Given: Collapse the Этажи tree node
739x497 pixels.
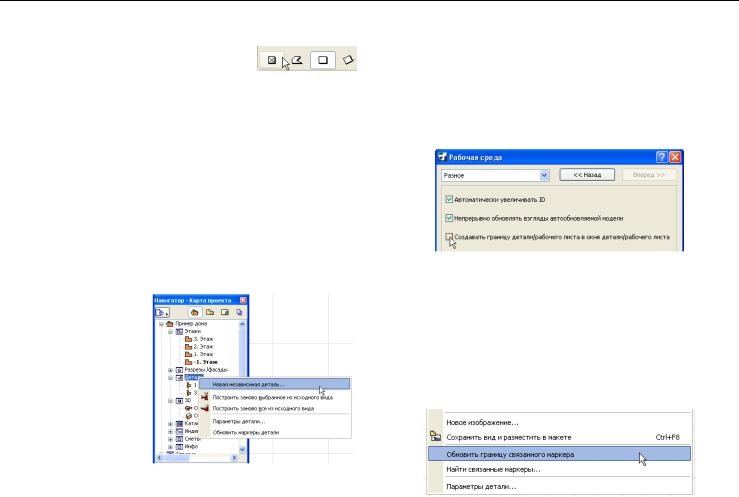Looking at the screenshot, I should [x=171, y=332].
